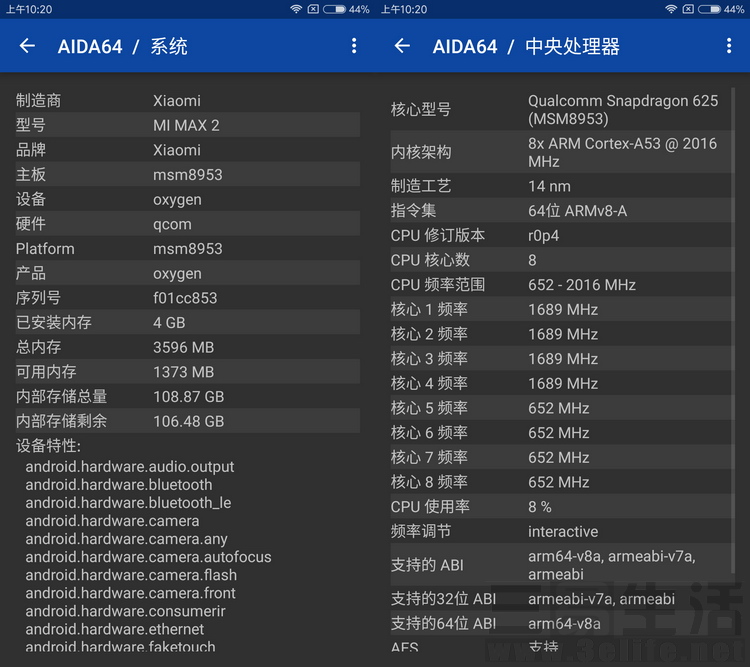Tap android.hardware.ethernet entry
This screenshot has height=667, width=750.
pyautogui.click(x=115, y=629)
